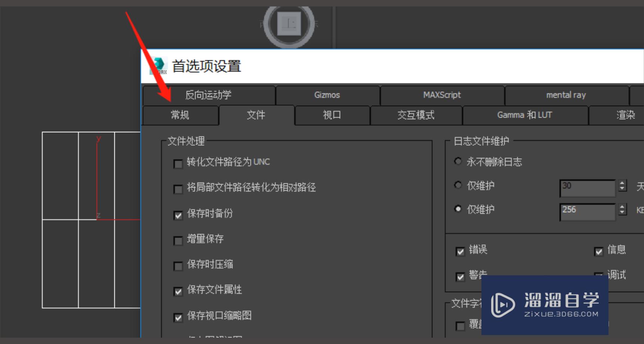Viewport: 644px width, 344px height.
Task: Switch to the 文件 tab
Action: [x=256, y=115]
